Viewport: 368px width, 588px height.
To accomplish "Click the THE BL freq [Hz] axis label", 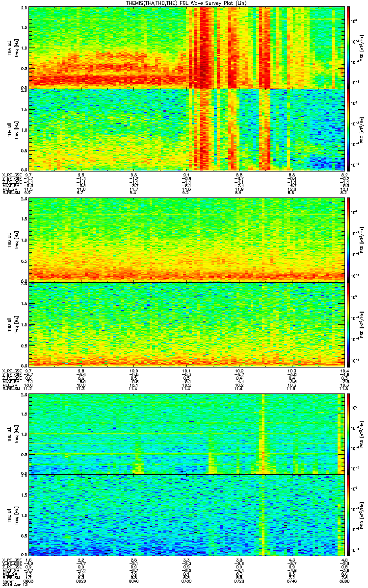I will click(16, 433).
